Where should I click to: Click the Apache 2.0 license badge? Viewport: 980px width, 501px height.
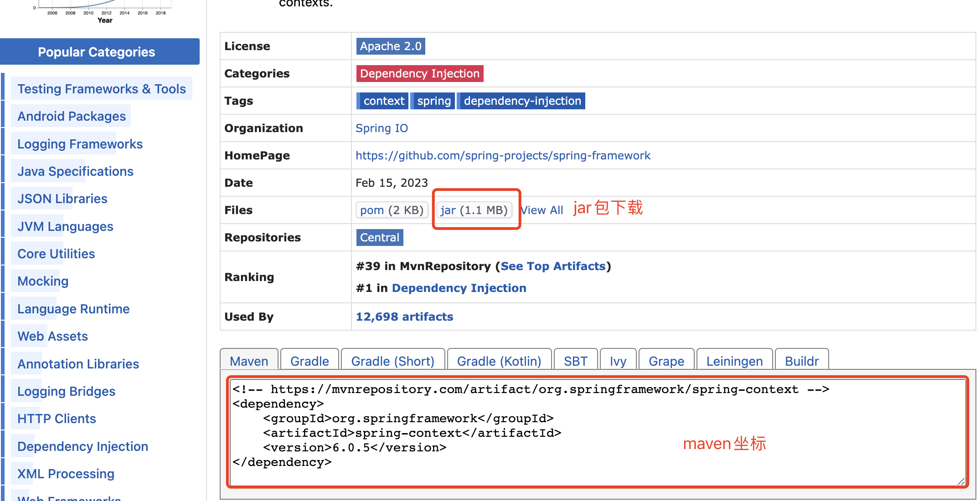tap(391, 46)
